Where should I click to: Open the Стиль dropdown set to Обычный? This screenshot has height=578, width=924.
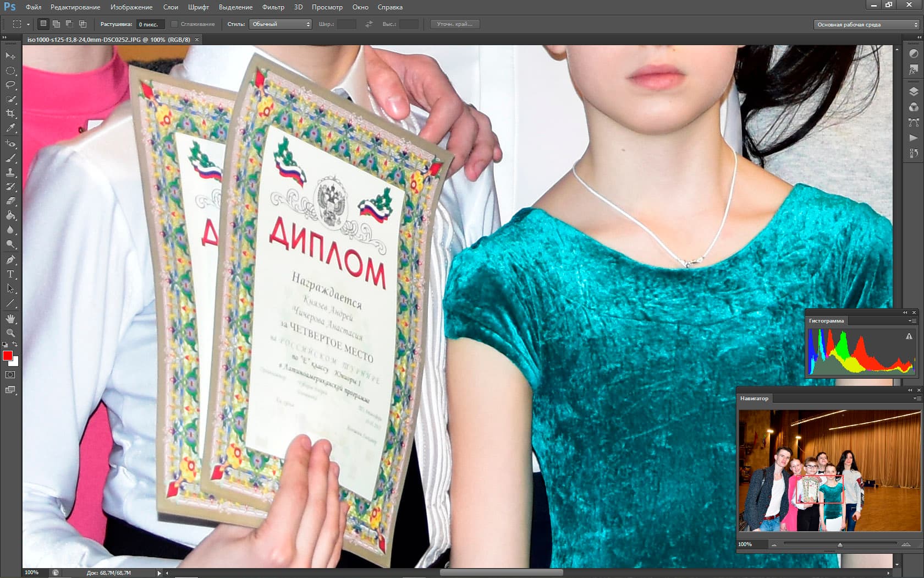(x=280, y=24)
